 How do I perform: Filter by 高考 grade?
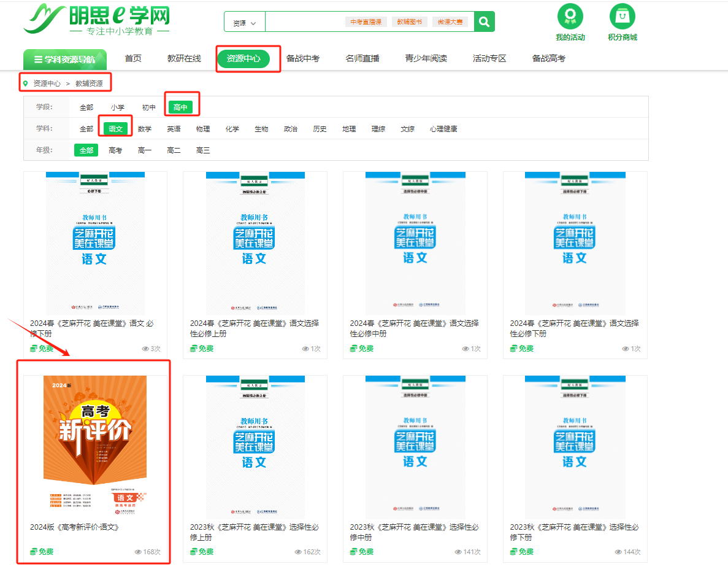115,150
